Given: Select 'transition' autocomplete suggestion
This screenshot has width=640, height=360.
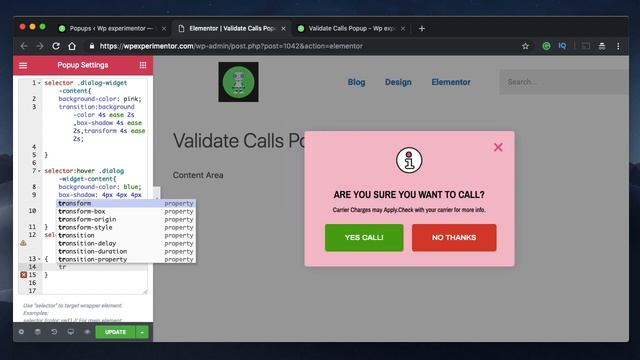Looking at the screenshot, I should [x=126, y=236].
